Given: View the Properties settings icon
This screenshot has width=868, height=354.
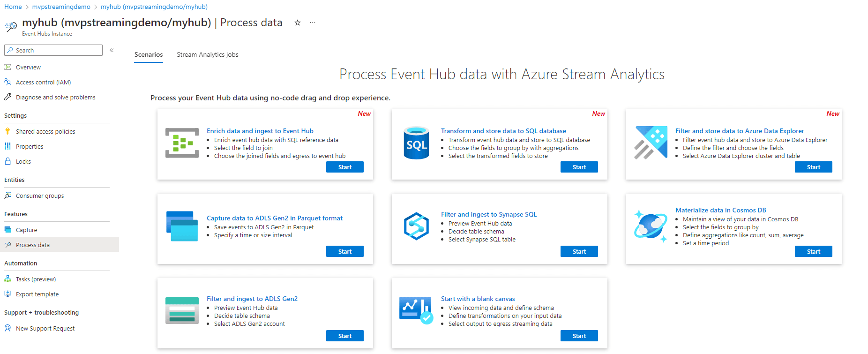Looking at the screenshot, I should [8, 146].
